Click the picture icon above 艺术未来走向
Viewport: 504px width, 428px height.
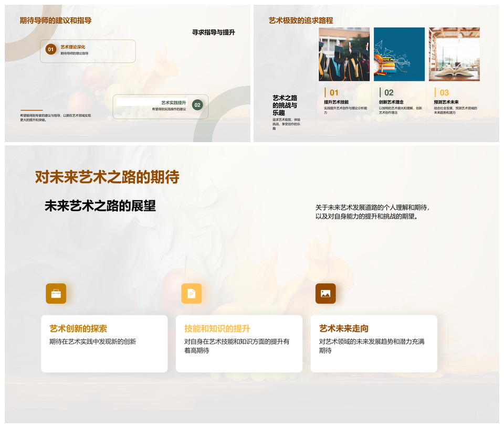[x=325, y=294]
